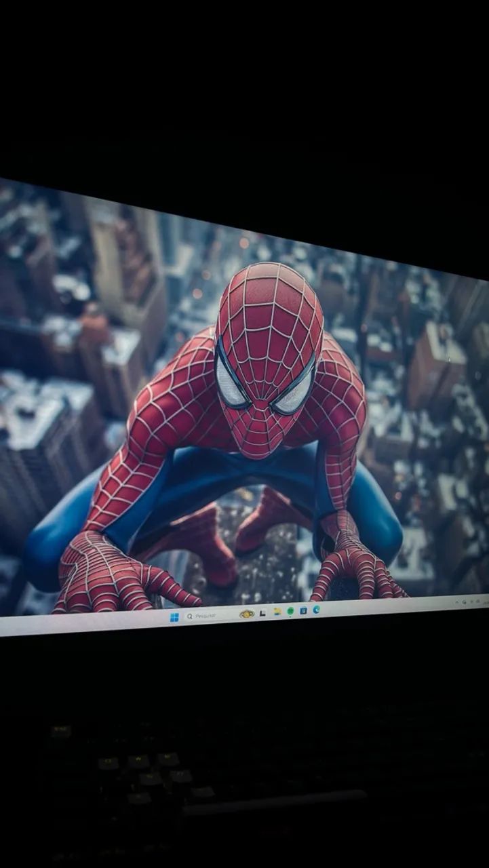Open the yellow eye icon app in taskbar

pyautogui.click(x=247, y=614)
